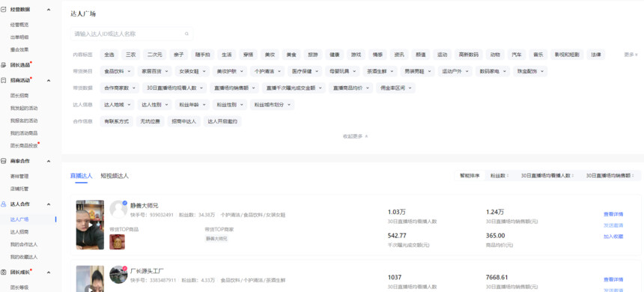Viewport: 644px width, 292px height.
Task: Open the 美妆护肤 category dropdown
Action: point(230,71)
